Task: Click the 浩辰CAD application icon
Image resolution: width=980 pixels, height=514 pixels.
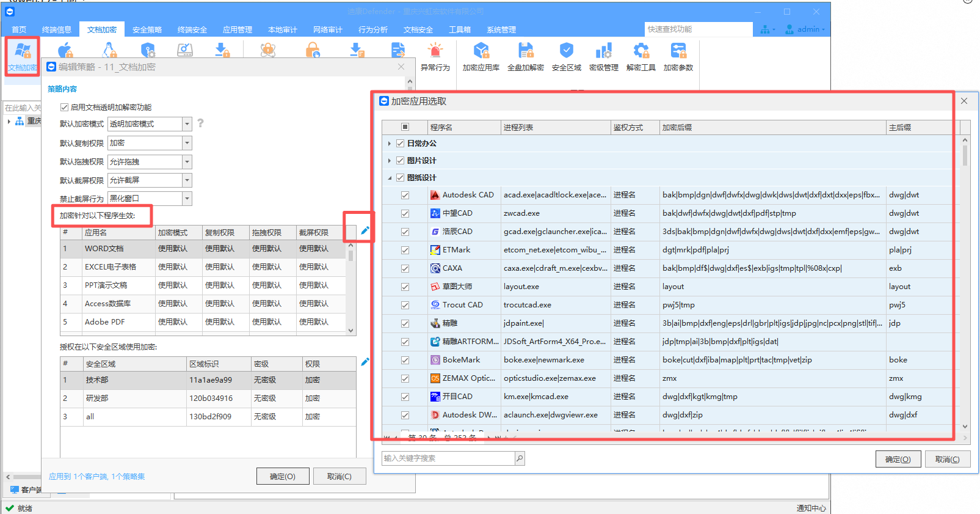Action: coord(435,232)
